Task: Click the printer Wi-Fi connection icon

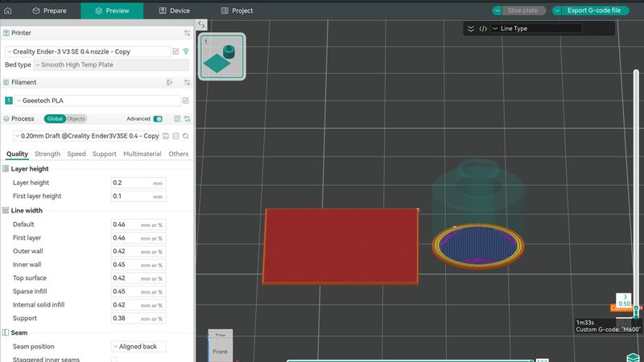Action: tap(186, 51)
